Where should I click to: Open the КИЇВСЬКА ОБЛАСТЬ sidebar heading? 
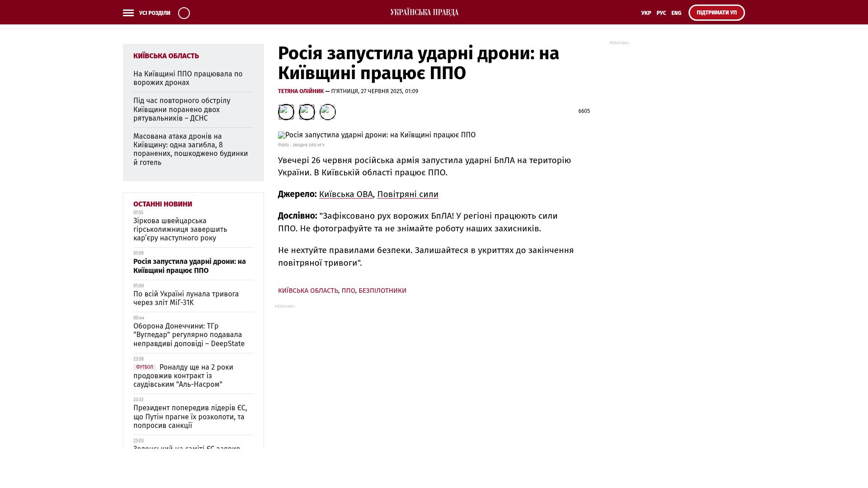[x=166, y=56]
